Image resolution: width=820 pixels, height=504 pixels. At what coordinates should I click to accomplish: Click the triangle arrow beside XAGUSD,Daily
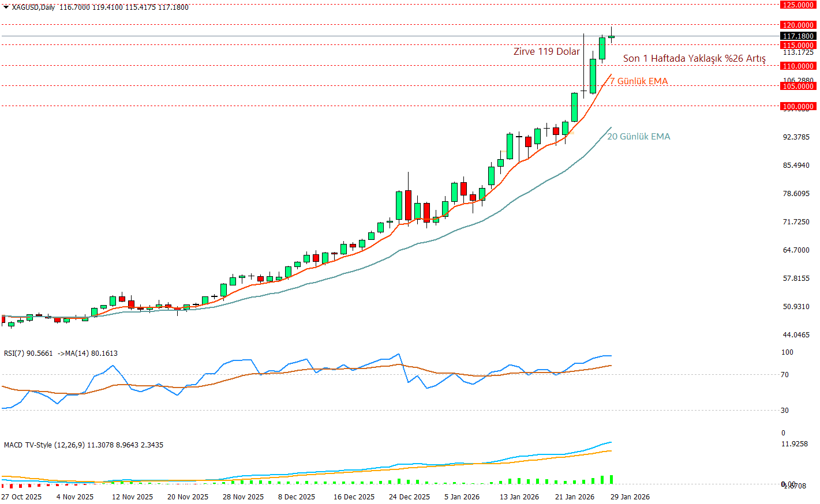tap(6, 7)
